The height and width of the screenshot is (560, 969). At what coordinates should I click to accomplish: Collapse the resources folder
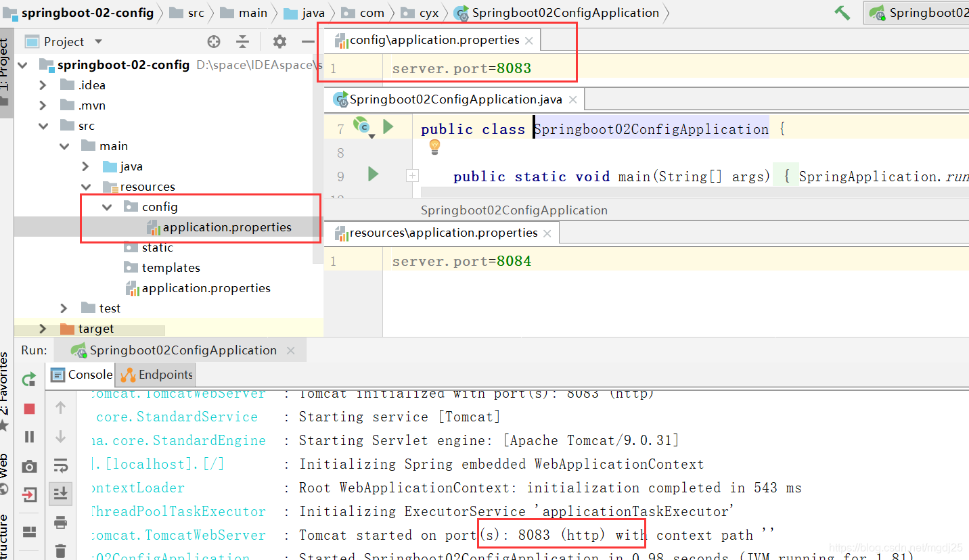point(86,187)
